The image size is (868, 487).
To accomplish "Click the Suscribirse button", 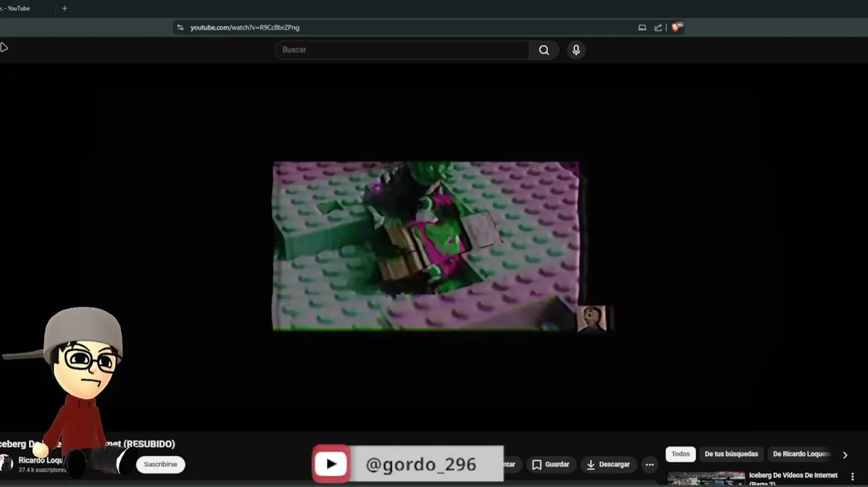I will point(160,465).
